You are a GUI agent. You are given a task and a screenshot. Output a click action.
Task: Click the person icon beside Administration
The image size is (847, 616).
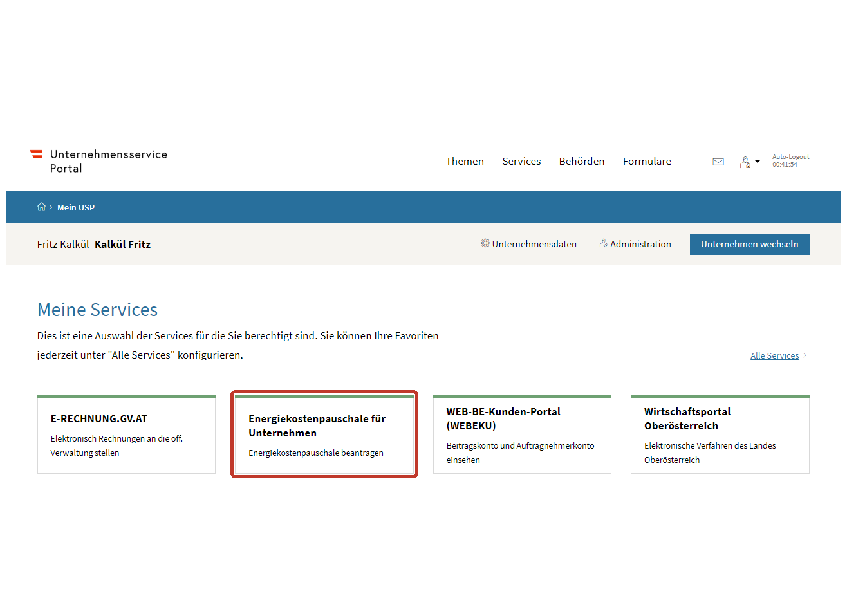coord(603,243)
